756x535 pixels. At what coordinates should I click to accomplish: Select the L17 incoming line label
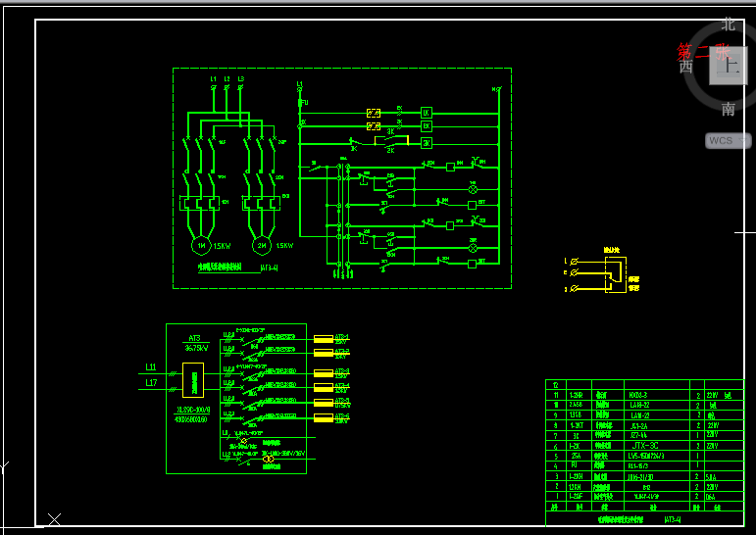pos(151,383)
